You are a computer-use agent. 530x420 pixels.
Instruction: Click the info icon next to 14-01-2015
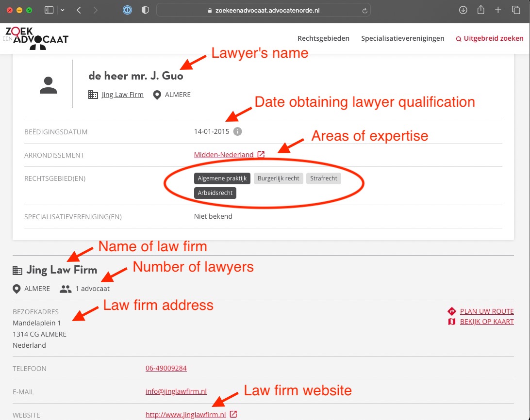pyautogui.click(x=237, y=131)
